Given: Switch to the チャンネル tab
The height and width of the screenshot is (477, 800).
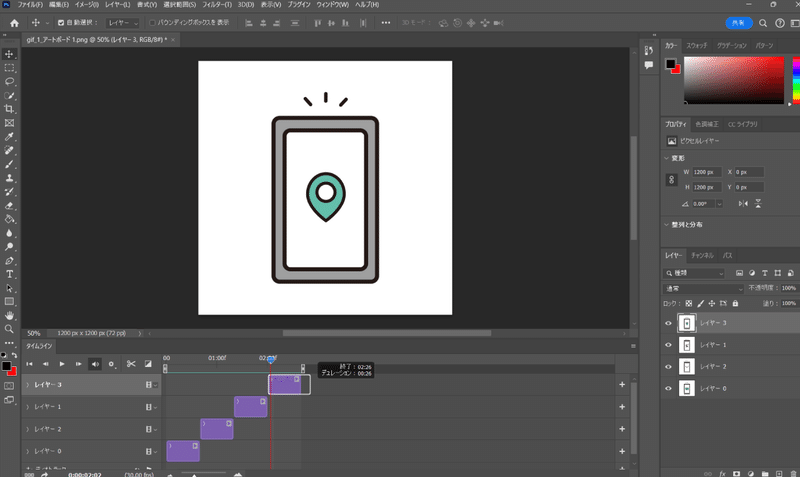Looking at the screenshot, I should tap(703, 256).
